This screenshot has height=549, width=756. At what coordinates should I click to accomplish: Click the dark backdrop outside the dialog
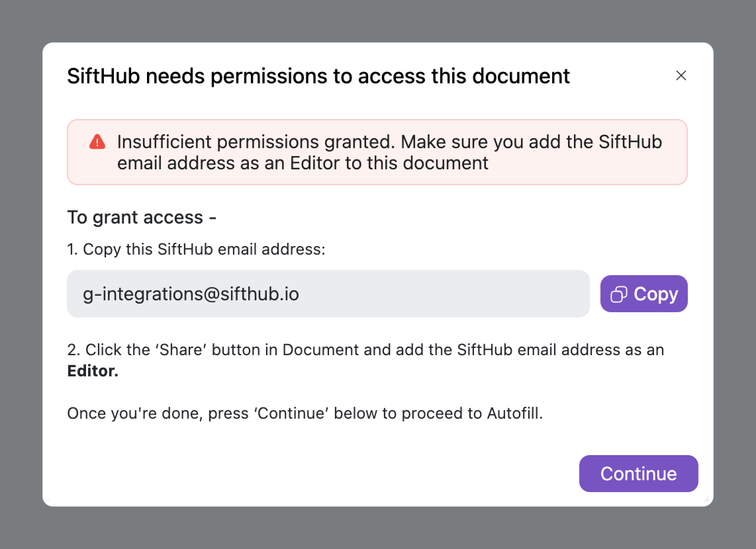click(x=378, y=20)
